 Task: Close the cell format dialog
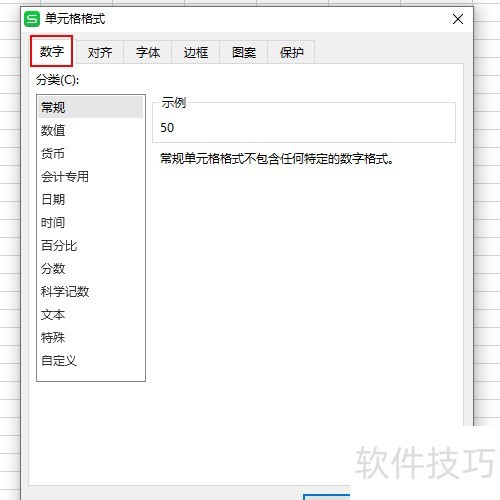pyautogui.click(x=458, y=19)
